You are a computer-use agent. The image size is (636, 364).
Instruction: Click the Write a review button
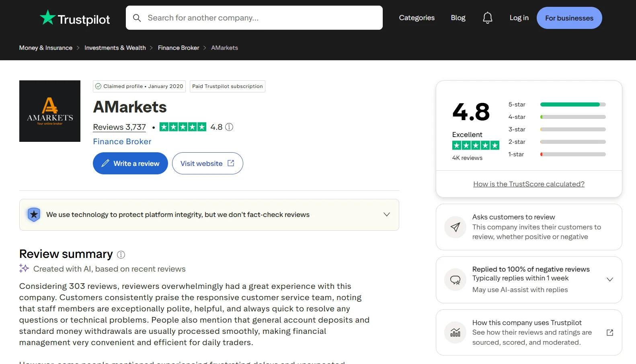pyautogui.click(x=130, y=164)
